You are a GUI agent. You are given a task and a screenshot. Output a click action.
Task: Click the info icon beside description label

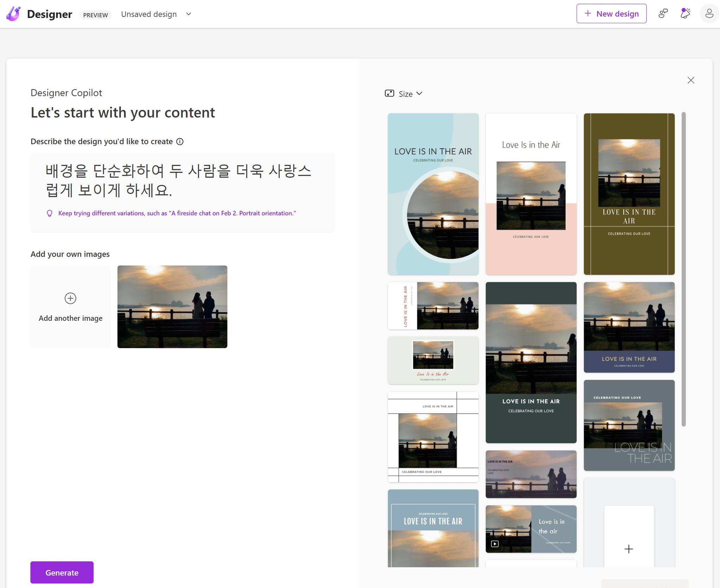click(x=180, y=142)
